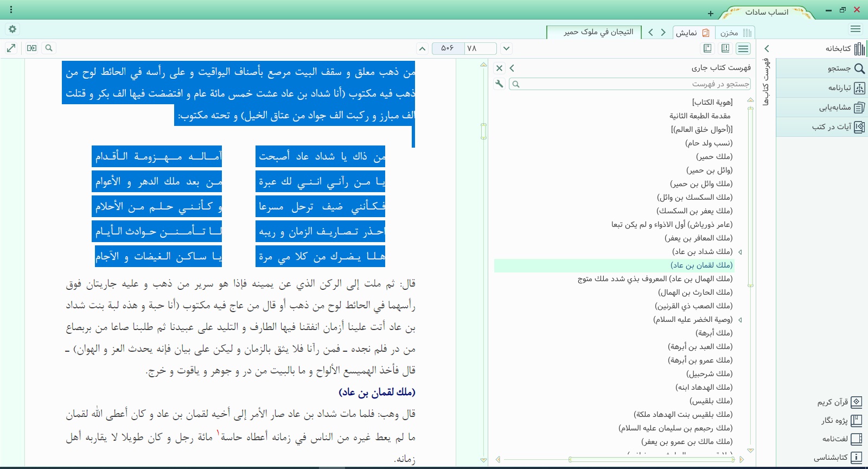Select (ملك الحارث بن الهمال) entry
The height and width of the screenshot is (469, 868).
(695, 292)
